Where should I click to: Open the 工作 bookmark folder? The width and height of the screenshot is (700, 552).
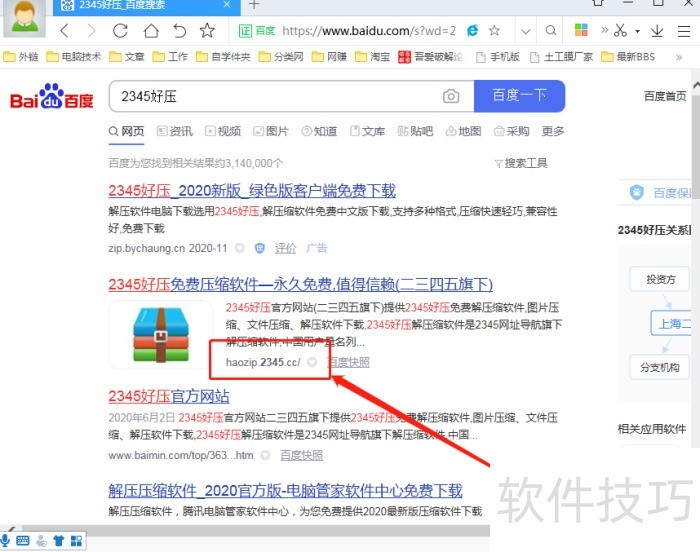[170, 57]
